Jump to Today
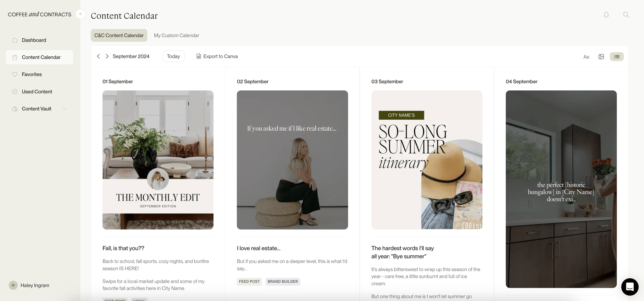This screenshot has width=644, height=301. tap(173, 56)
